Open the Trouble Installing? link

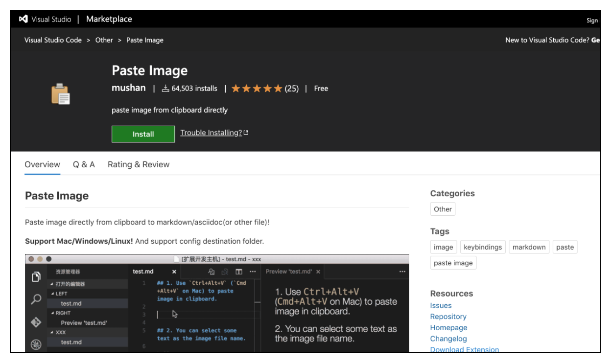(x=211, y=133)
